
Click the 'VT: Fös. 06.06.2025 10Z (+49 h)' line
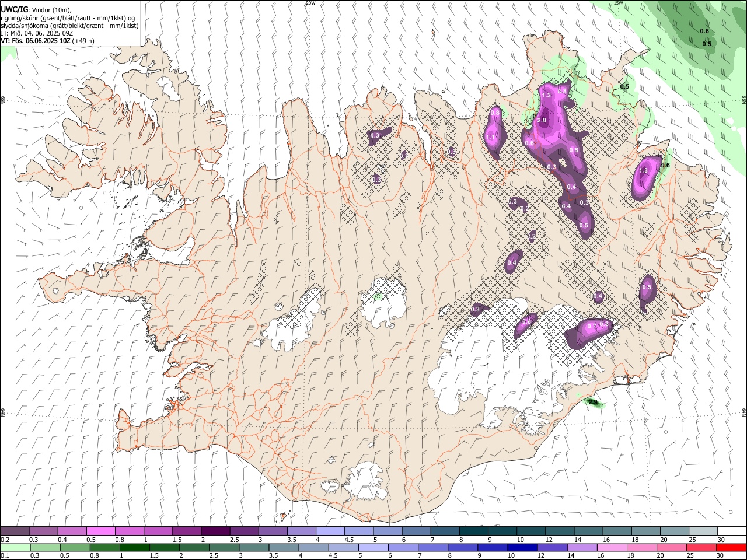pyautogui.click(x=48, y=41)
